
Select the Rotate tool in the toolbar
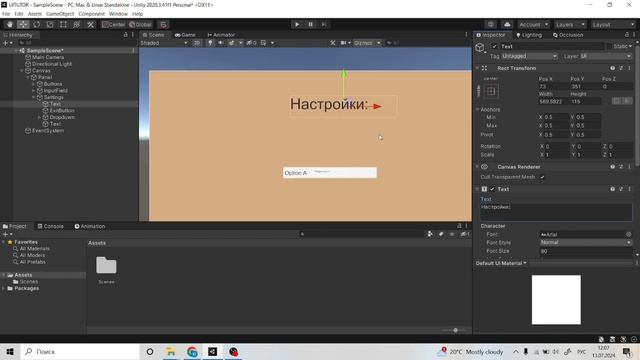[x=37, y=24]
